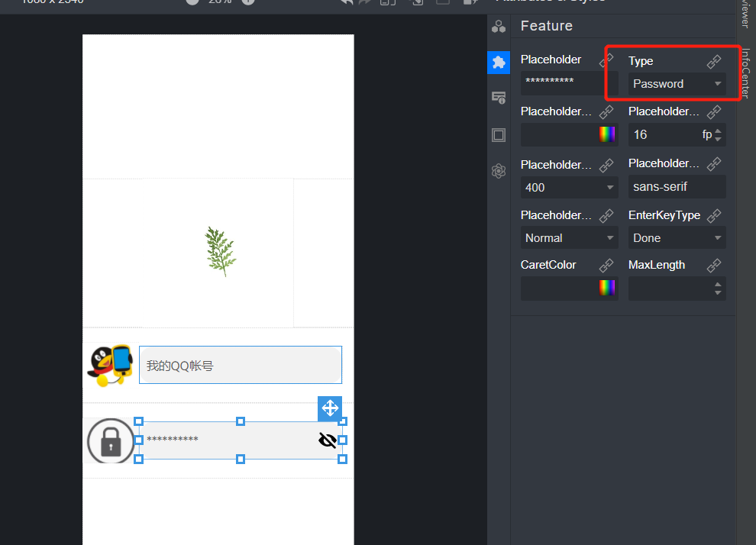The width and height of the screenshot is (756, 545).
Task: Click link icon above the Normal dropdown
Action: [x=606, y=215]
